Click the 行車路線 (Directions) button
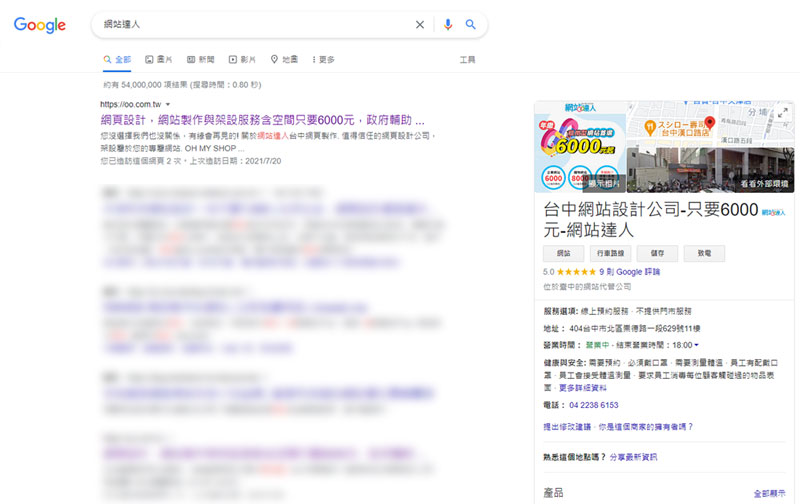Screen dimensions: 800x504 coord(610,253)
